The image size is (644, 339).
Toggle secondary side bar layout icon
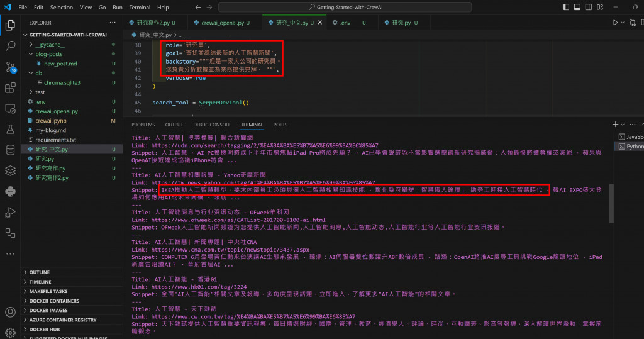[589, 7]
